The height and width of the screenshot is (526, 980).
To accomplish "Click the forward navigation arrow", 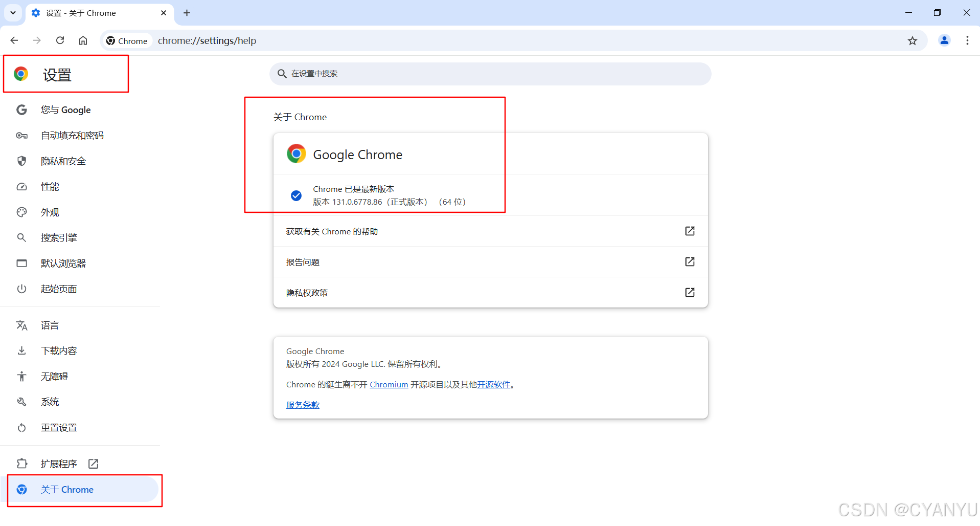I will point(37,40).
